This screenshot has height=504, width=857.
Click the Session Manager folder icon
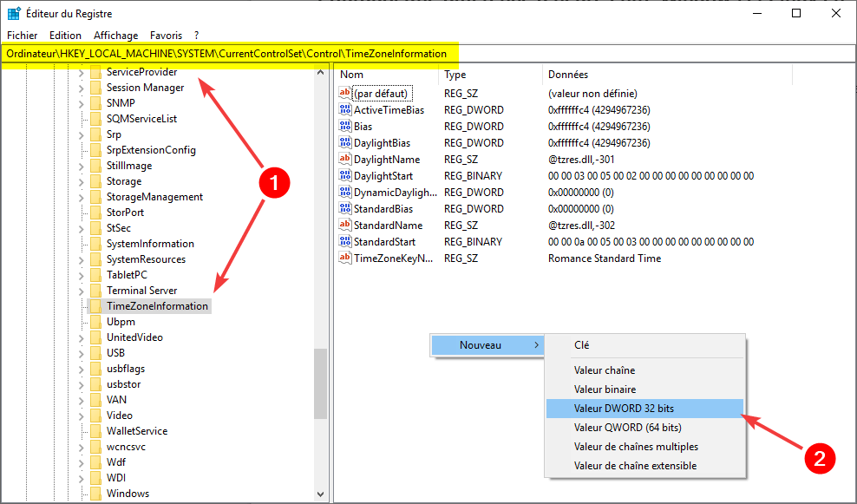(x=95, y=88)
